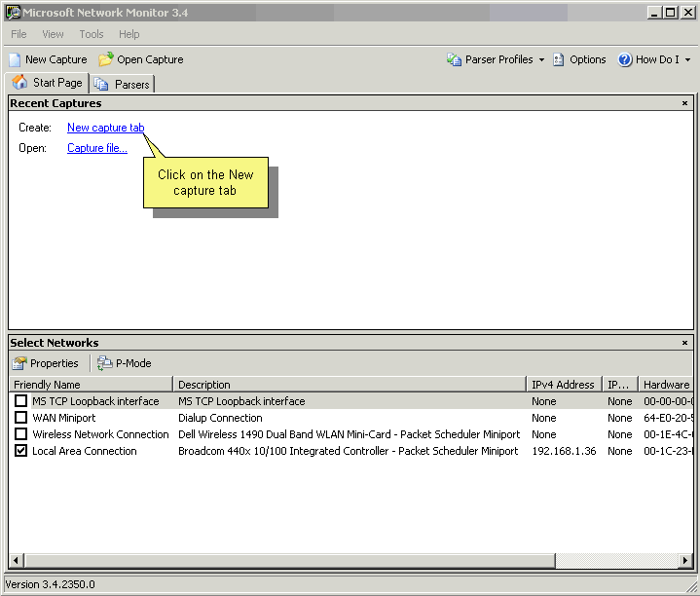
Task: Close the Select Networks panel
Action: 684,343
